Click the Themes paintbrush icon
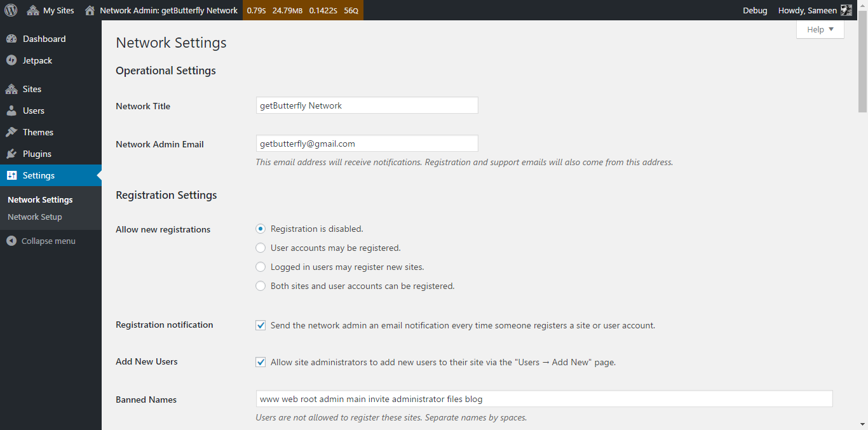This screenshot has height=430, width=868. [x=11, y=132]
